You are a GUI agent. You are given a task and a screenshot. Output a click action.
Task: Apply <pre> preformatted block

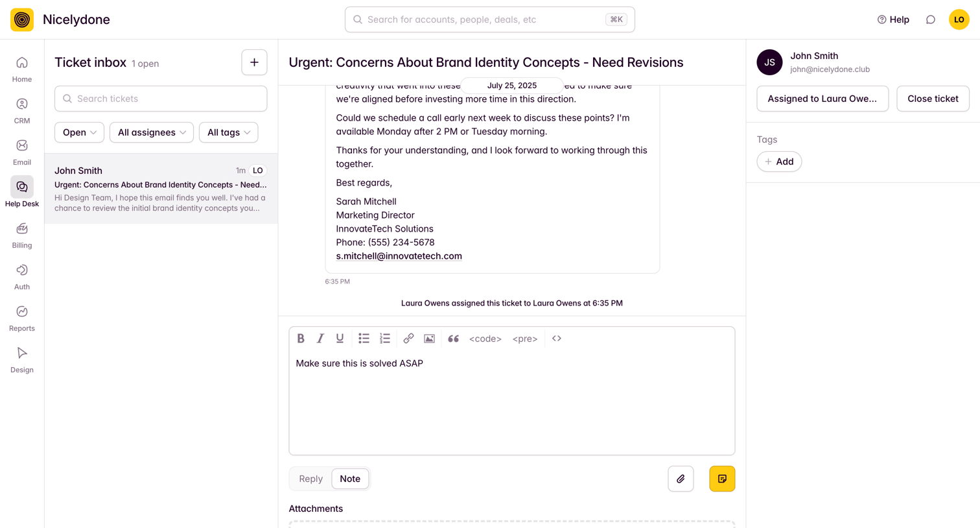[525, 339]
